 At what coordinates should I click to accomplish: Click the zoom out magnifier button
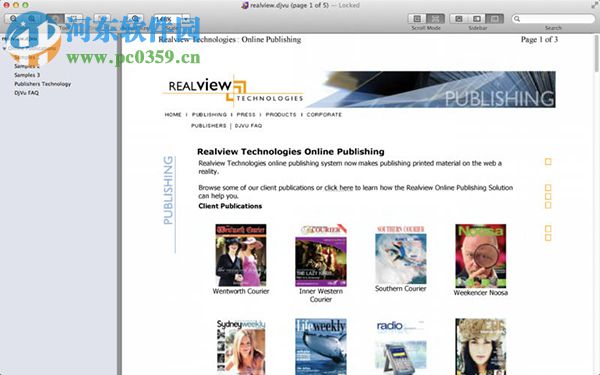(x=14, y=18)
